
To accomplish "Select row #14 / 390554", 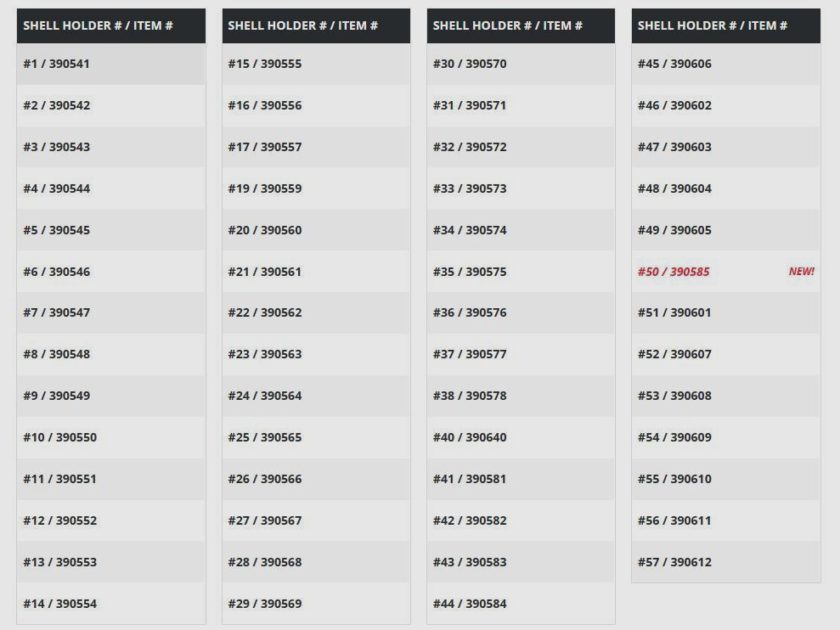I will pos(111,604).
